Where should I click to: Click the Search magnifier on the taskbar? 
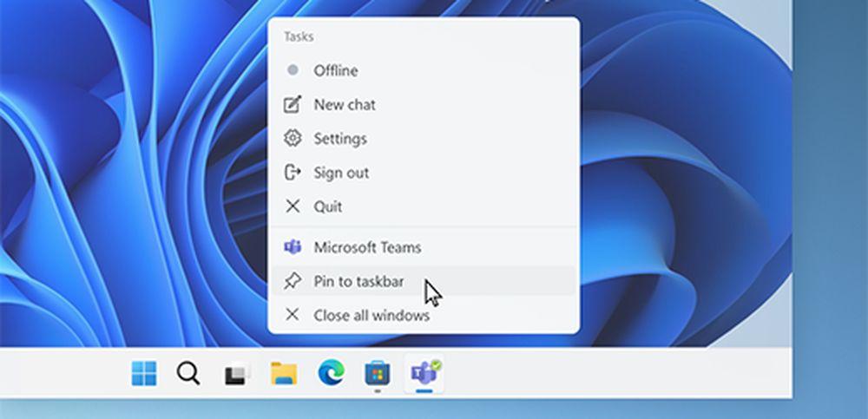click(x=187, y=374)
